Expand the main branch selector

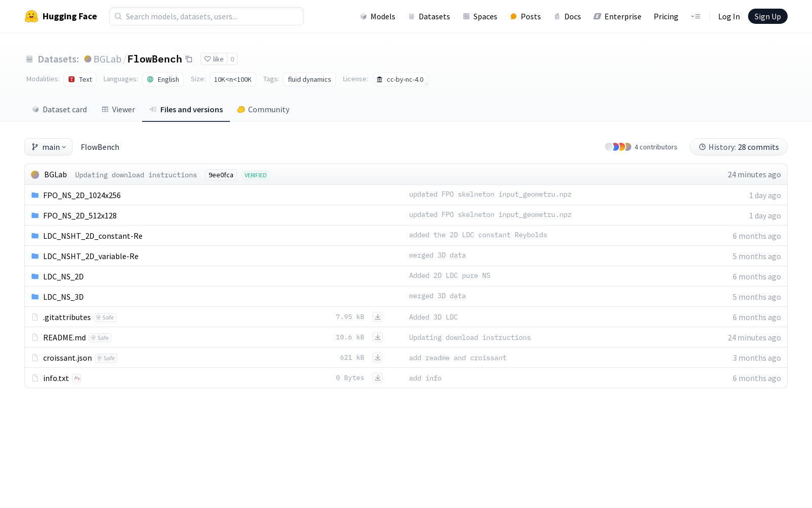coord(49,147)
